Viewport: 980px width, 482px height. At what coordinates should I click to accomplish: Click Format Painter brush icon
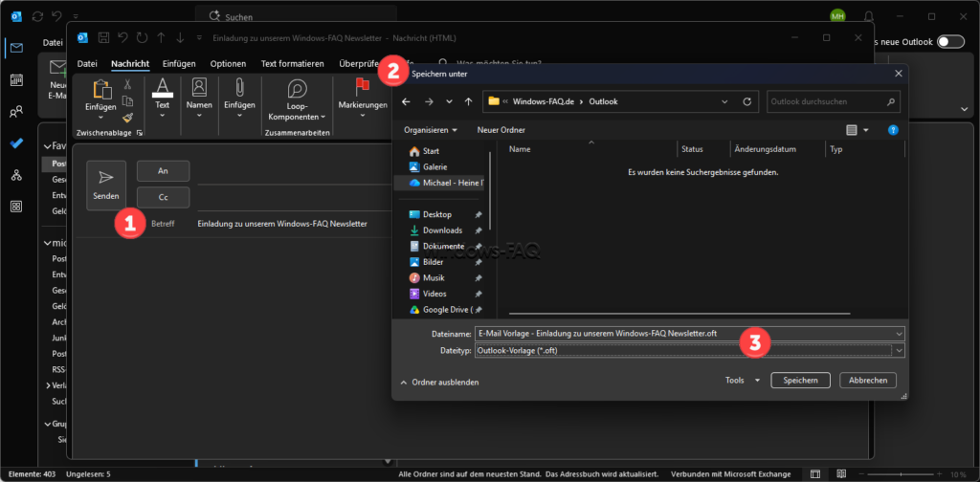127,118
